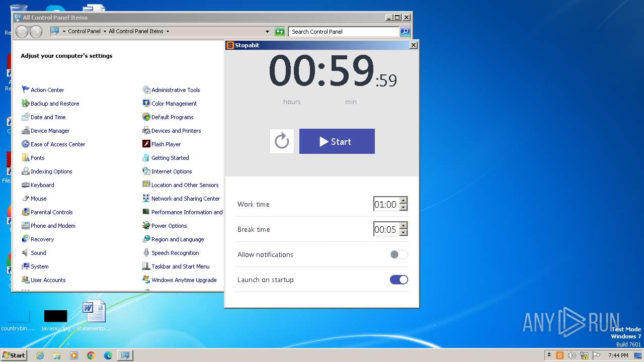Screen dimensions: 644x362
Task: Open Network and Sharing Center link
Action: pyautogui.click(x=186, y=199)
